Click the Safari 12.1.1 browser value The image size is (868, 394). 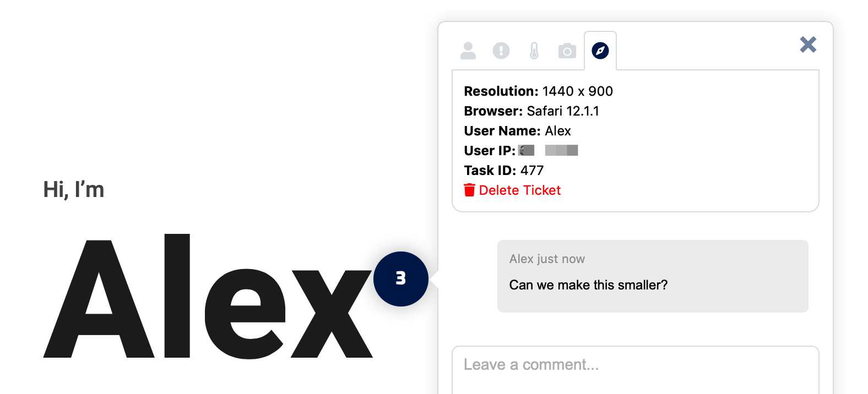[x=562, y=111]
